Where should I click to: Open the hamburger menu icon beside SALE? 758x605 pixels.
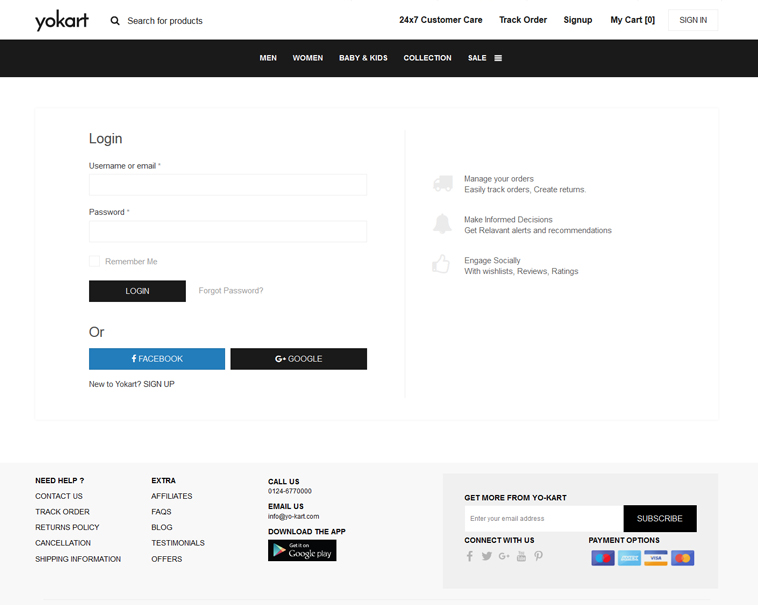[498, 58]
